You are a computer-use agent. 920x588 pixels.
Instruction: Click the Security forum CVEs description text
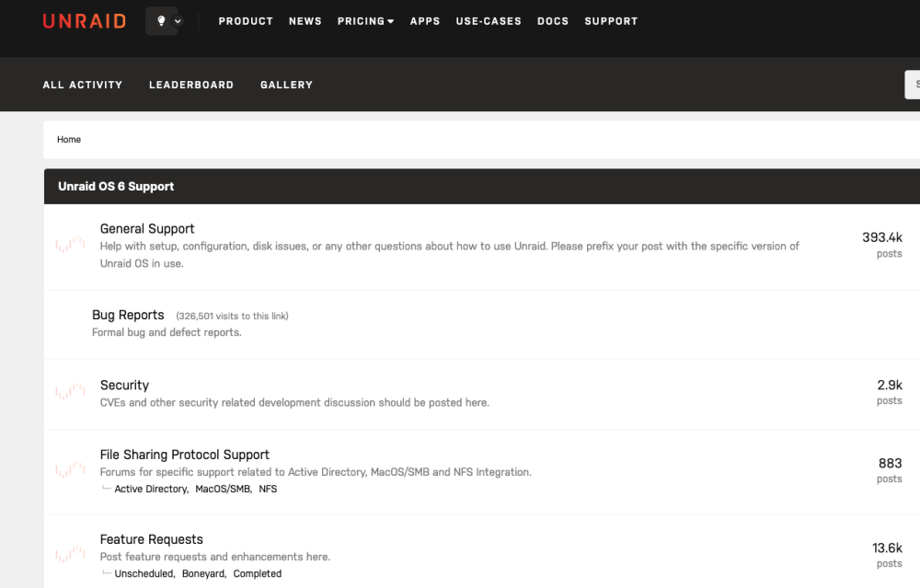click(294, 402)
